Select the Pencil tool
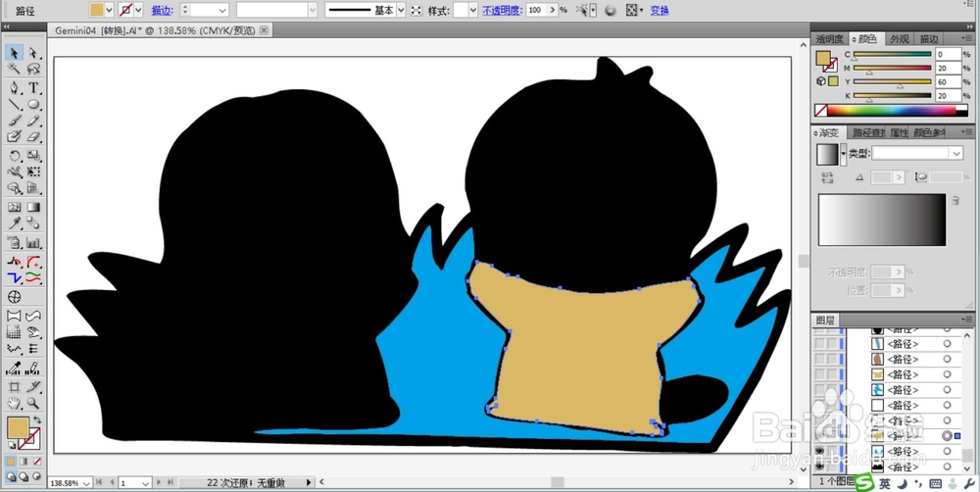 [33, 120]
